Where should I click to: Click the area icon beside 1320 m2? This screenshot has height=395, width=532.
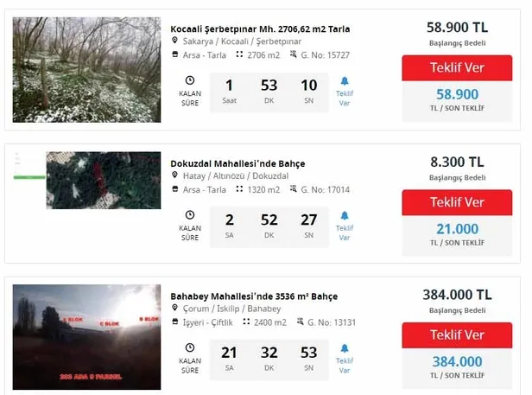237,190
